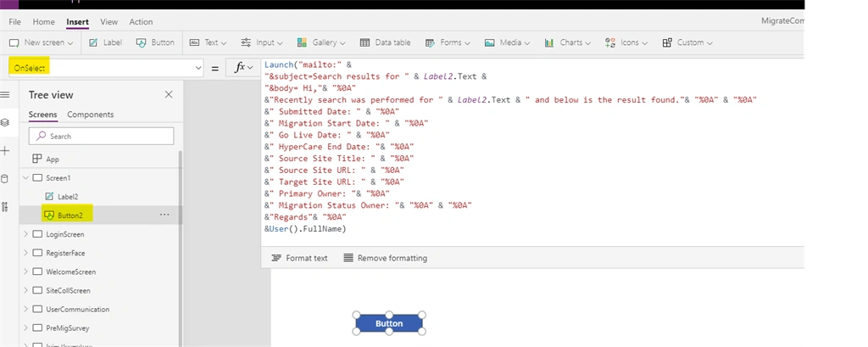This screenshot has height=347, width=868.
Task: Click the App icon in tree
Action: [37, 160]
